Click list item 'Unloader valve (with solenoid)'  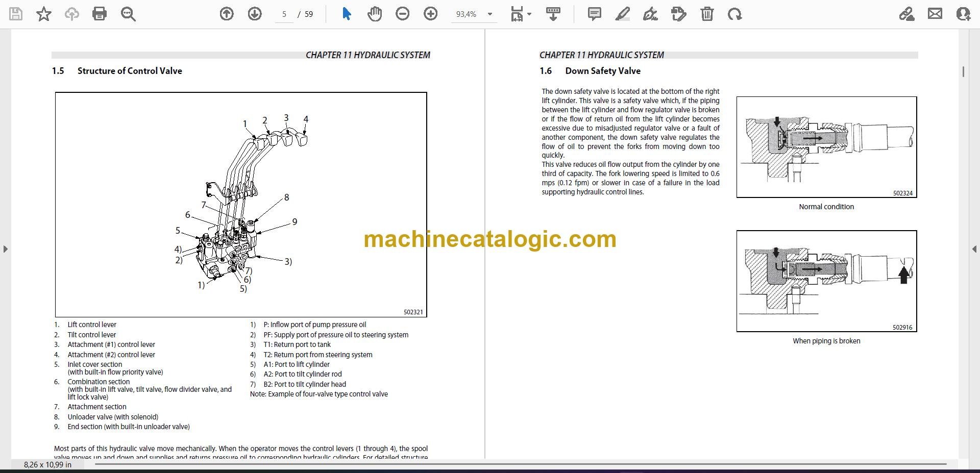tap(113, 417)
